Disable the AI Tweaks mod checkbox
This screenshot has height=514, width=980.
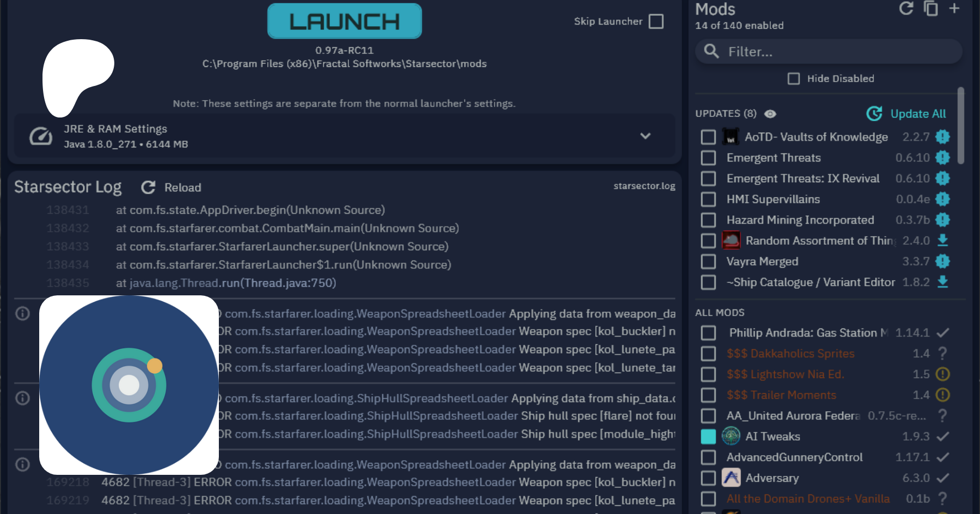coord(708,436)
